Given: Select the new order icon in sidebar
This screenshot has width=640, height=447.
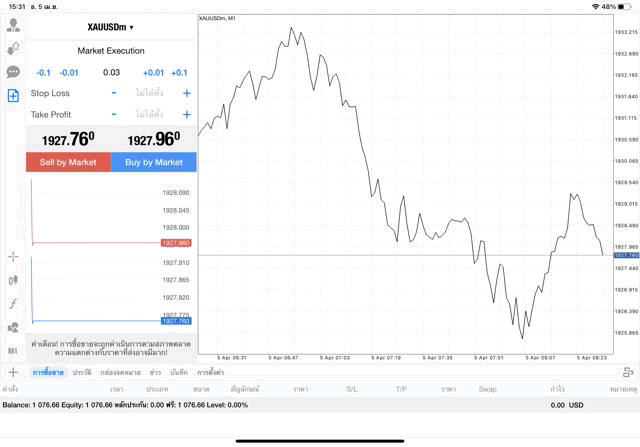Looking at the screenshot, I should coord(13,96).
